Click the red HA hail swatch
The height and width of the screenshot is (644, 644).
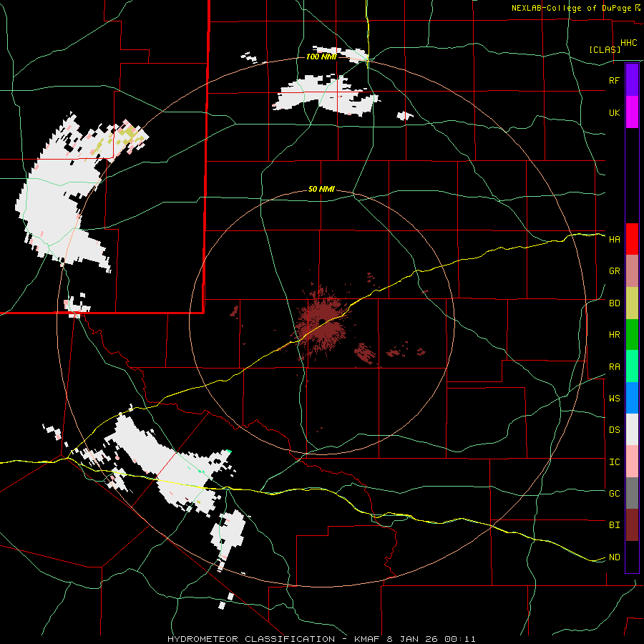point(632,239)
